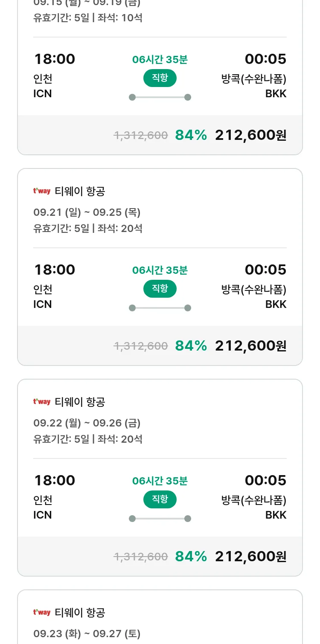Open the 09.22 (월) ~ 09.26 (금) date range

87,423
